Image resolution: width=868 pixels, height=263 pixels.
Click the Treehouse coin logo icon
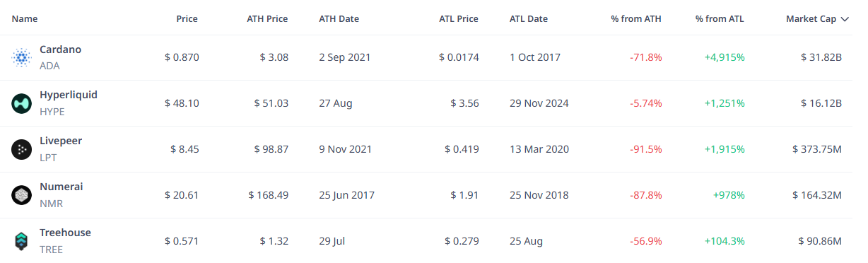point(22,241)
